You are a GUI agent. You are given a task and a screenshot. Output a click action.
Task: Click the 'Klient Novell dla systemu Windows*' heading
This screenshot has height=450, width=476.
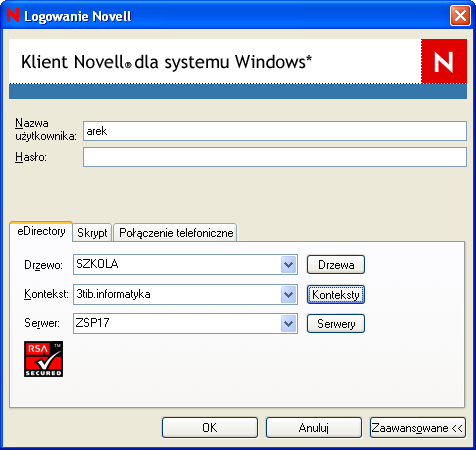(166, 62)
